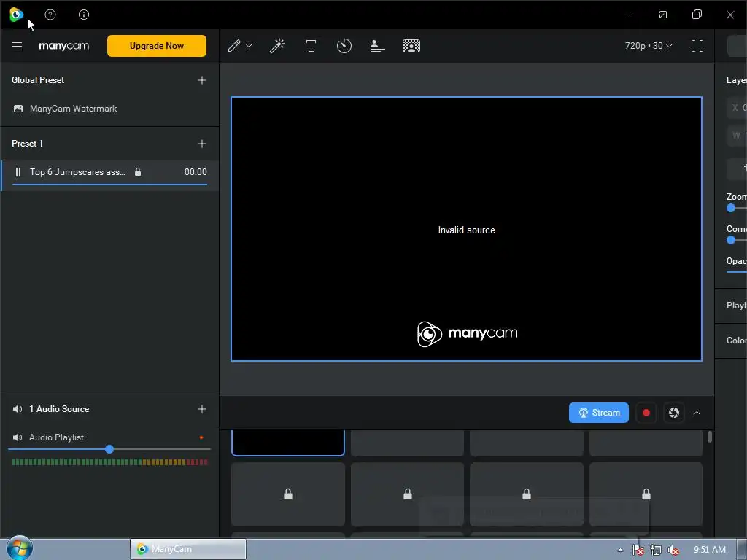Click the lock icon on Jumpscares layer
This screenshot has height=560, width=747.
click(x=138, y=172)
